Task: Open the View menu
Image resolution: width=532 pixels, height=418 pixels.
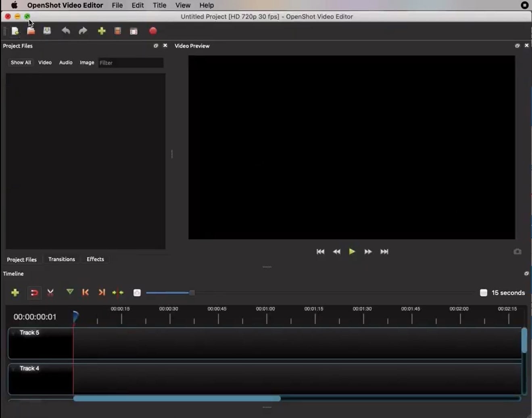Action: coord(183,5)
